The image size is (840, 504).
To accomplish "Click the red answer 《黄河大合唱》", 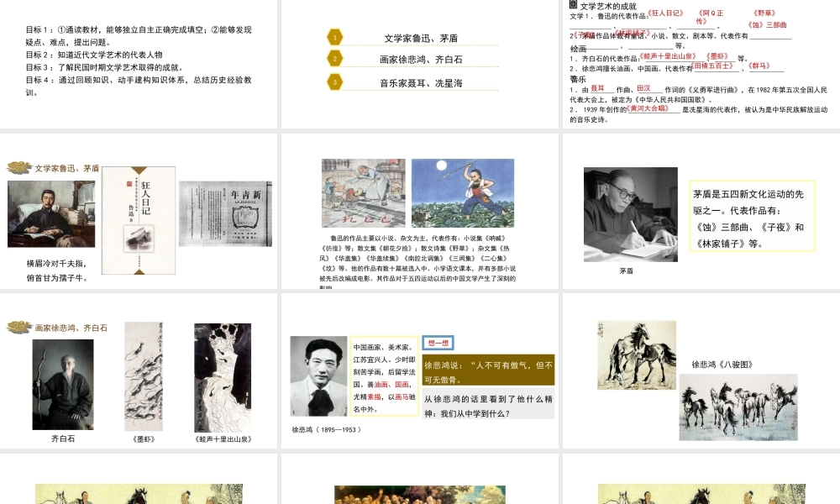I will point(647,108).
